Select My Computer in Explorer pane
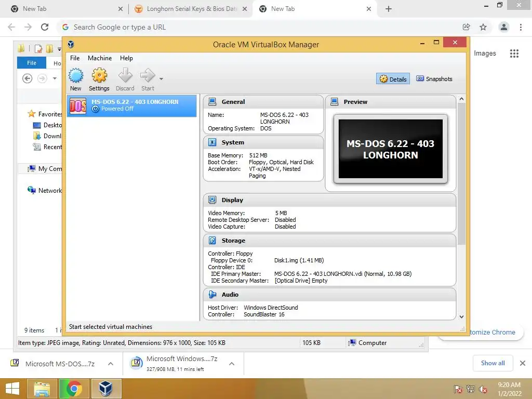This screenshot has height=399, width=532. (45, 168)
